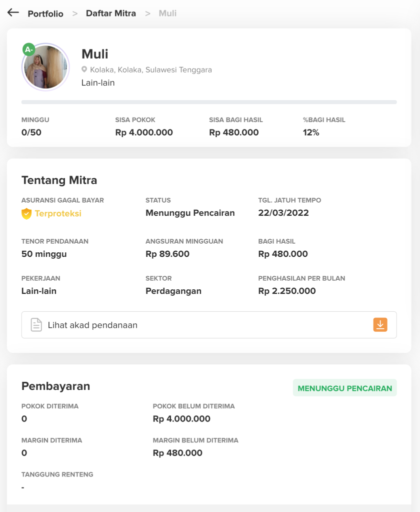Click the back arrow icon

(x=13, y=13)
